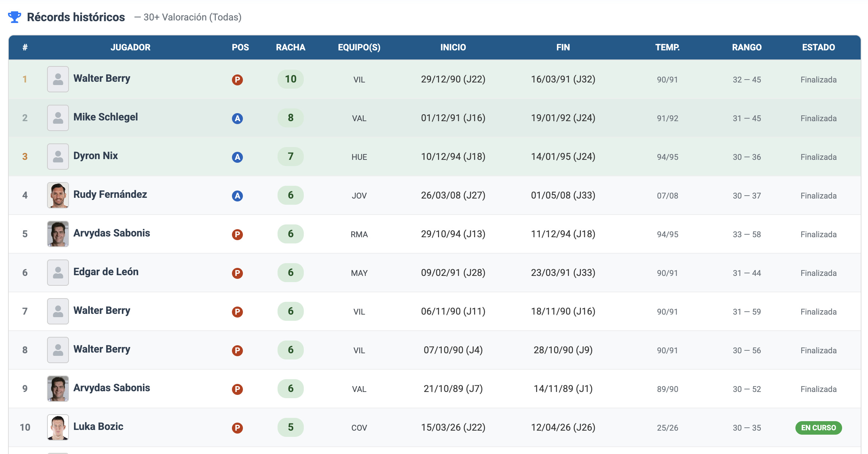Click Luka Bozic's player photo

coord(58,427)
